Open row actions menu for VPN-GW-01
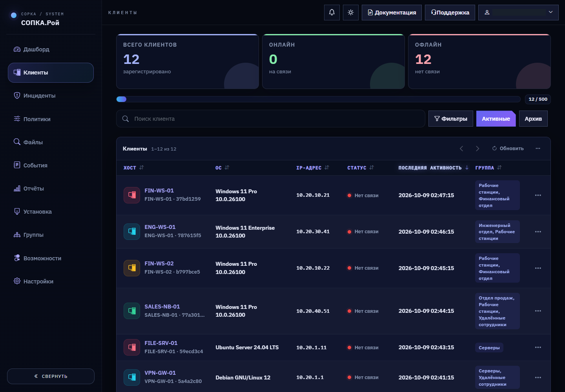565x392 pixels. [538, 377]
